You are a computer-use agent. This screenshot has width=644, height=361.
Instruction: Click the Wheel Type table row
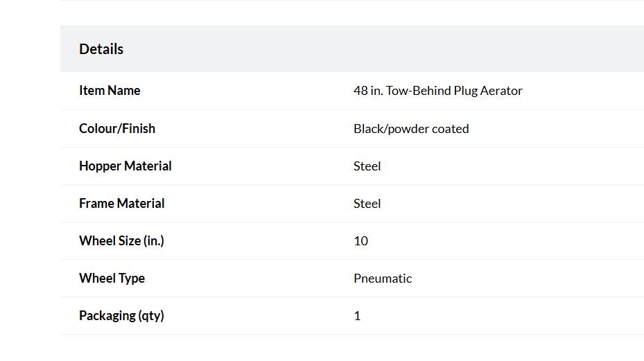[x=352, y=278]
